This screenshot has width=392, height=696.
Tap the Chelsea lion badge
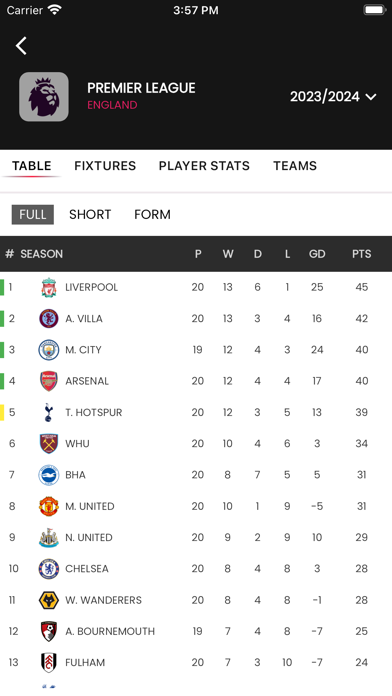pos(48,569)
